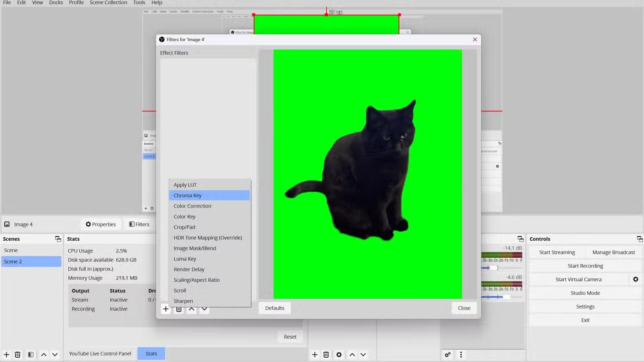Open the Edit menu
Image resolution: width=644 pixels, height=362 pixels.
(21, 3)
